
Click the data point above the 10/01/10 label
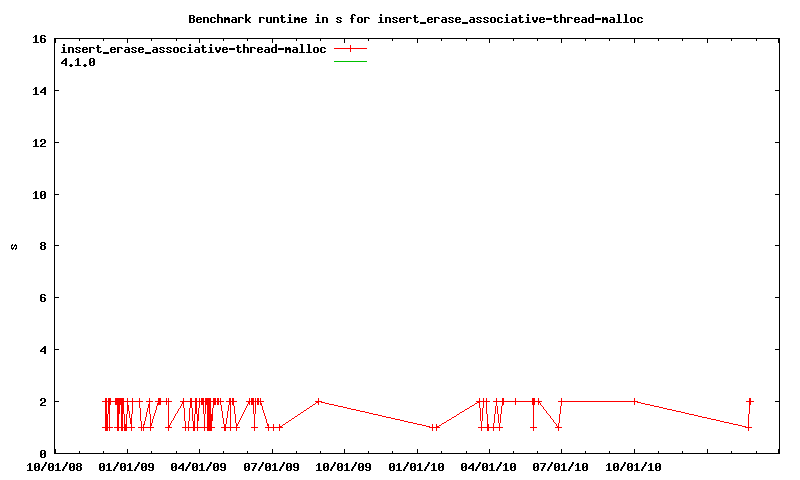[634, 401]
